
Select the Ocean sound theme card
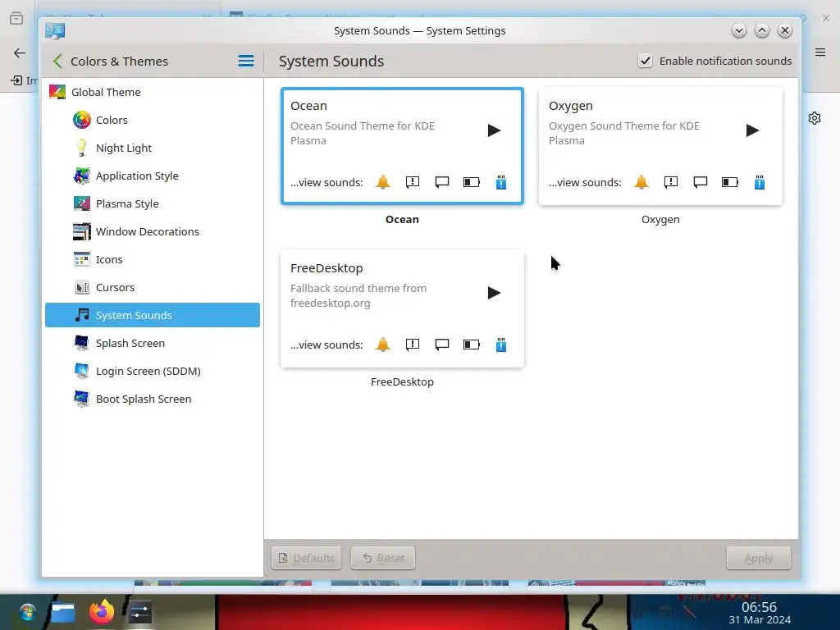coord(402,146)
